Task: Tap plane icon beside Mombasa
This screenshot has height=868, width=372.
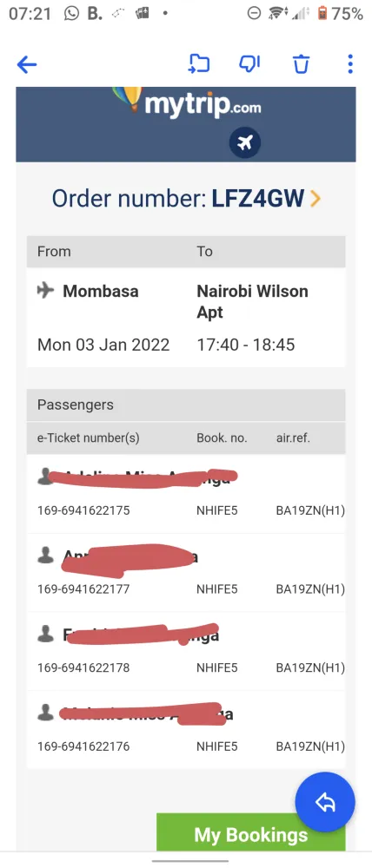Action: (x=45, y=290)
